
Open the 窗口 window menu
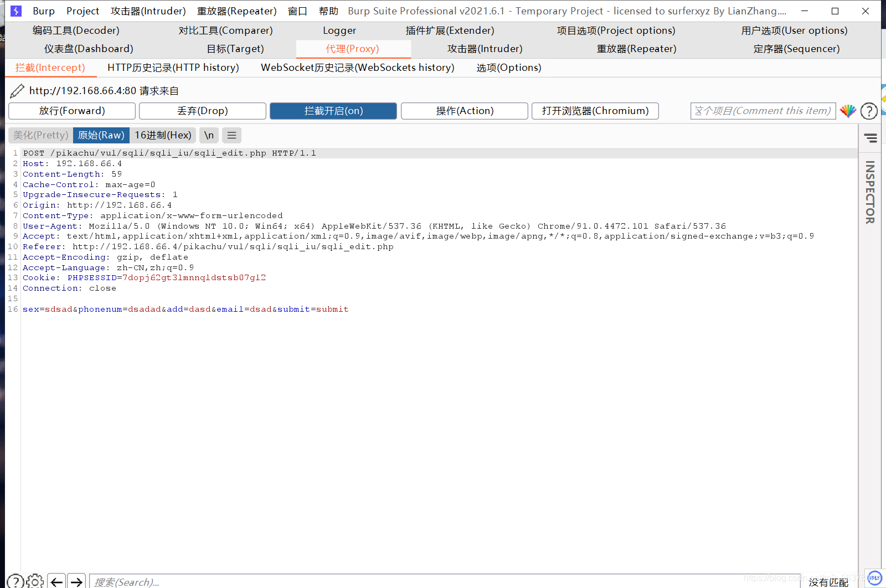[x=297, y=11]
